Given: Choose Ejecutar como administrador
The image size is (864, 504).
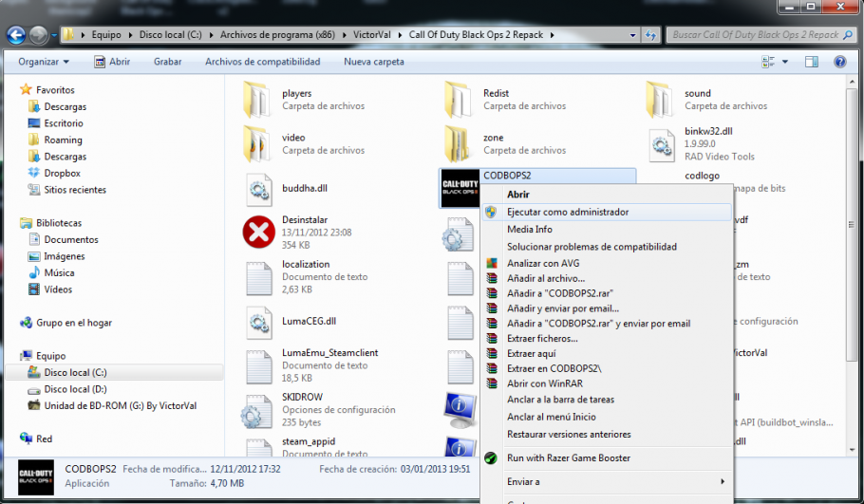Looking at the screenshot, I should tap(567, 213).
